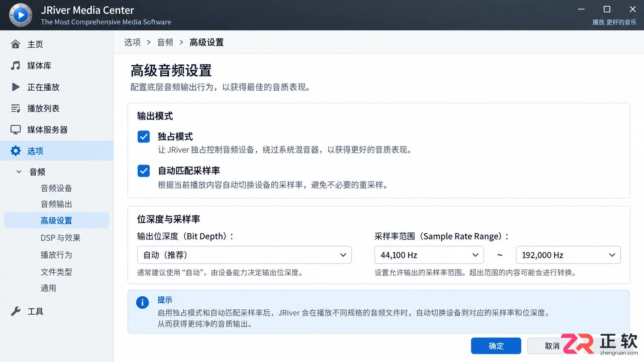Click the play triangle icon for 正在播放
Screen dimensions: 644x362
tap(16, 87)
